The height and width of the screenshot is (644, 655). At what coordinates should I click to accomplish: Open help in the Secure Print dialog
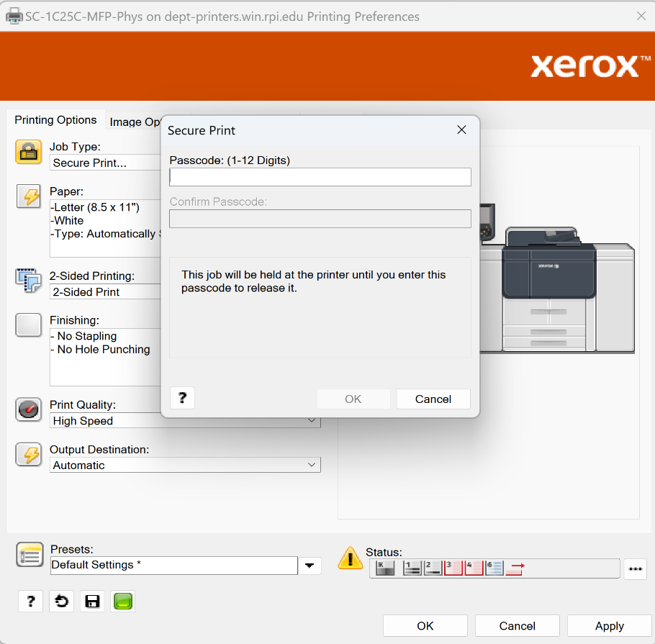[182, 398]
